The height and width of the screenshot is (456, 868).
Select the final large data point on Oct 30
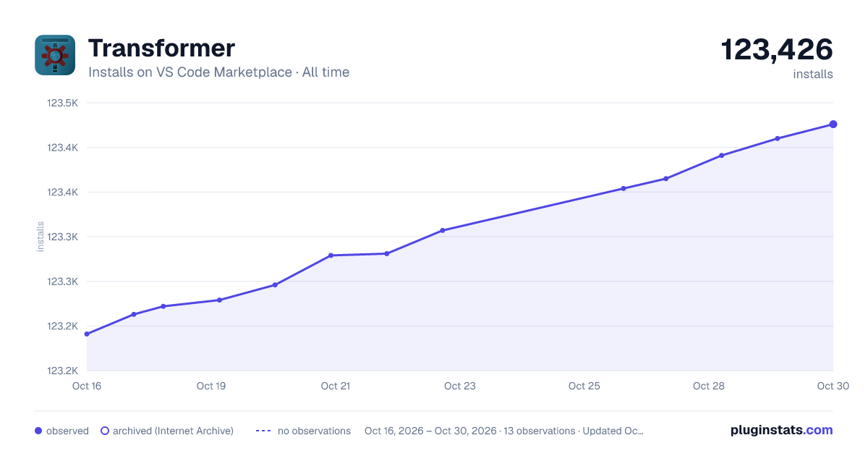click(833, 124)
